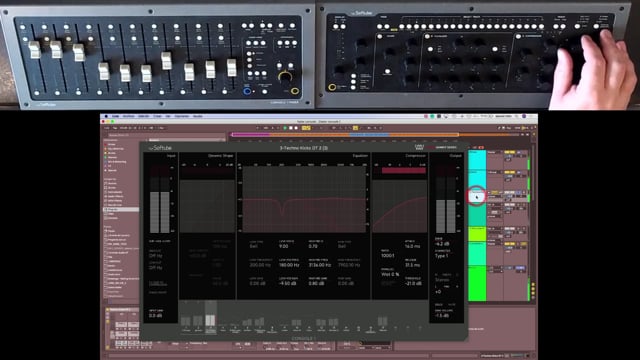Toggle the yellow activator on the first cyan track
This screenshot has width=640, height=360.
coord(509,152)
